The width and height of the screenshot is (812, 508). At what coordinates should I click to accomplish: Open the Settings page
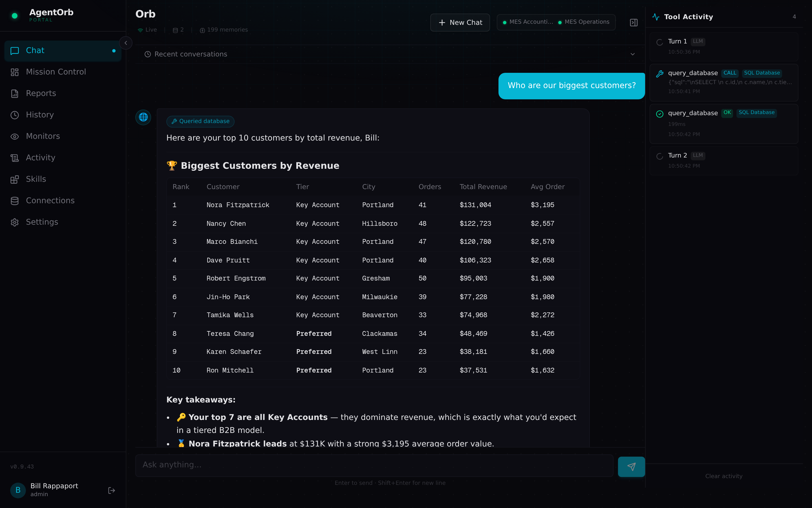click(63, 222)
